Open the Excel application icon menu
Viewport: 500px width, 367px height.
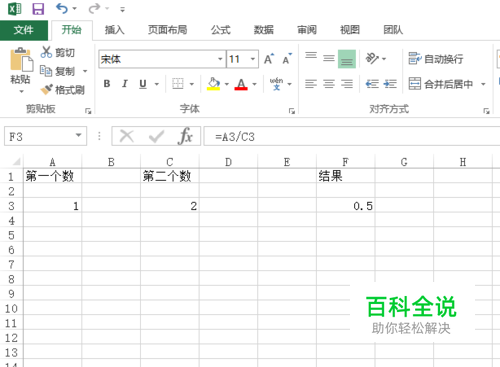[x=15, y=9]
